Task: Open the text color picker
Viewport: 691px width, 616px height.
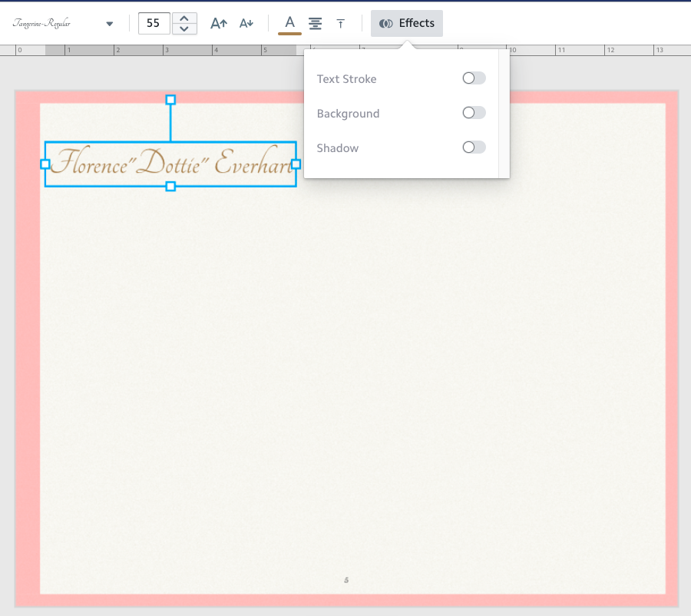Action: (289, 23)
